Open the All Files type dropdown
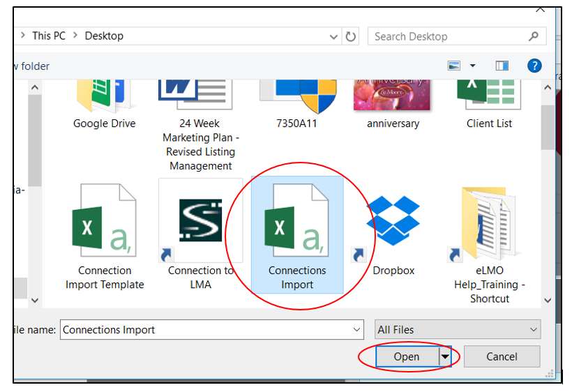Image resolution: width=572 pixels, height=392 pixels. (458, 330)
